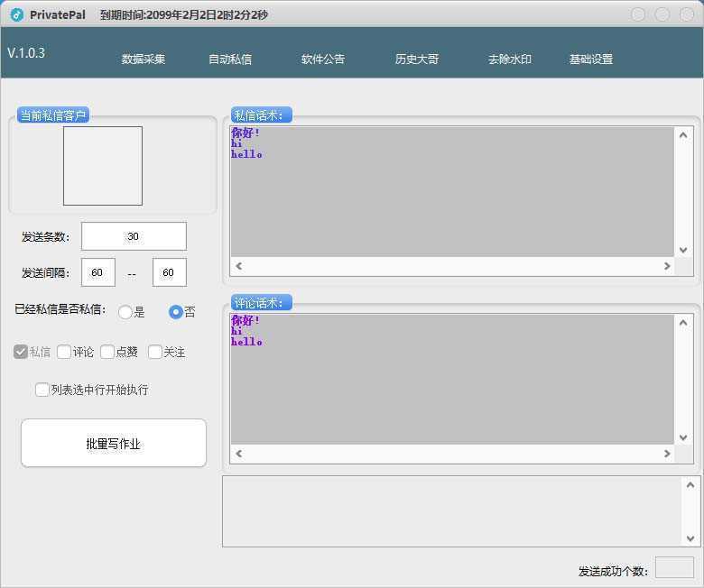Click the 发送成功个数 counter field
This screenshot has height=588, width=704.
(675, 568)
